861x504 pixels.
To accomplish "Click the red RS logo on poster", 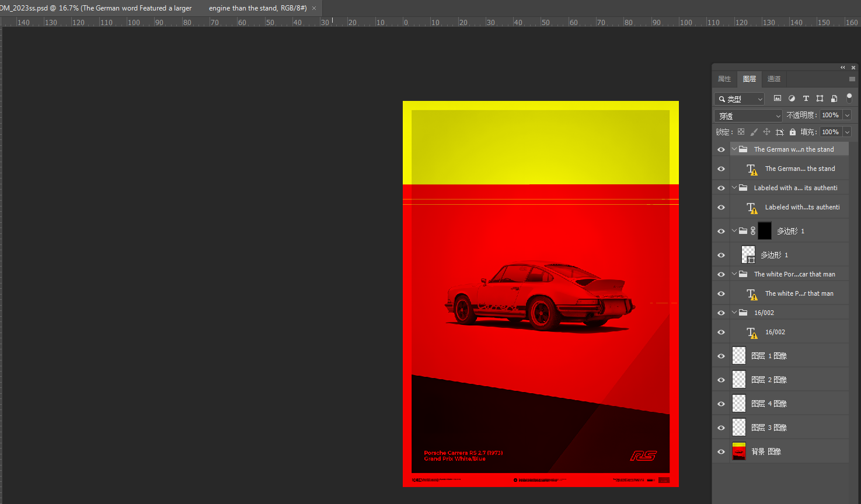I will pos(643,456).
